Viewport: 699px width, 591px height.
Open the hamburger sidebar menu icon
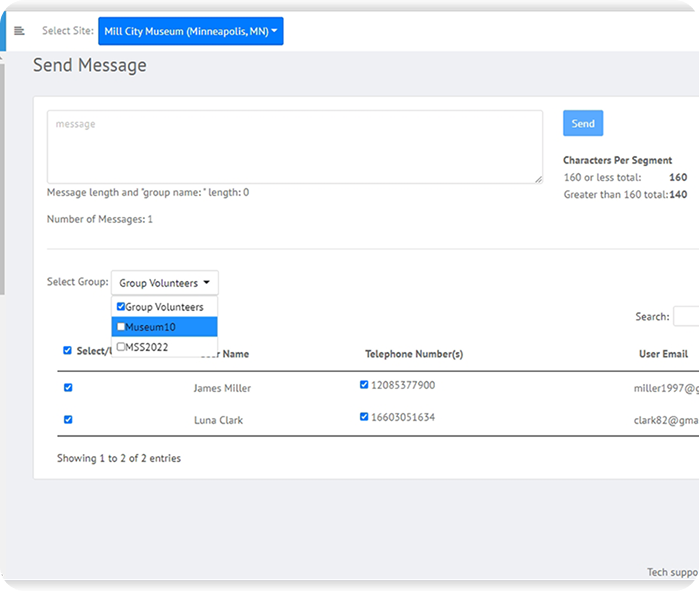tap(19, 31)
